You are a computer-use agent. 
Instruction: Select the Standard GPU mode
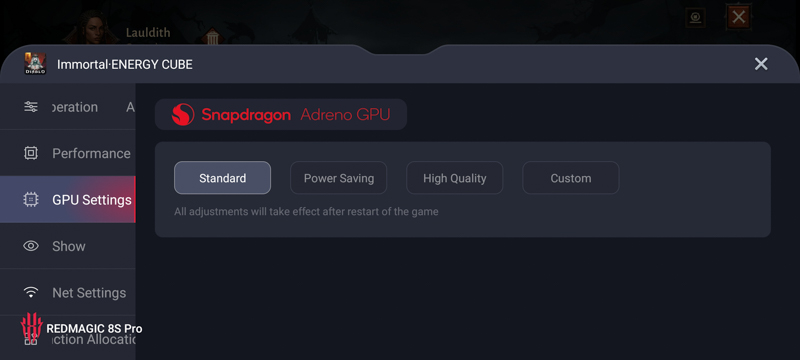click(222, 178)
